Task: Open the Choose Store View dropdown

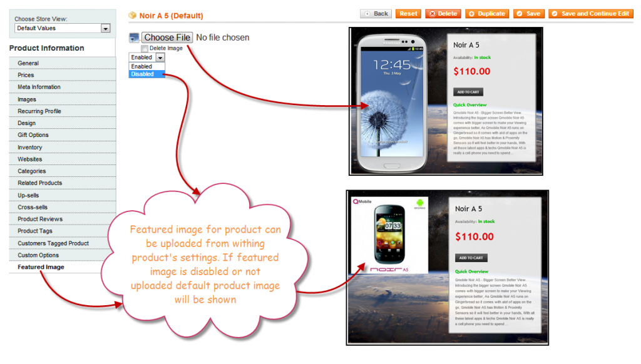Action: (62, 28)
